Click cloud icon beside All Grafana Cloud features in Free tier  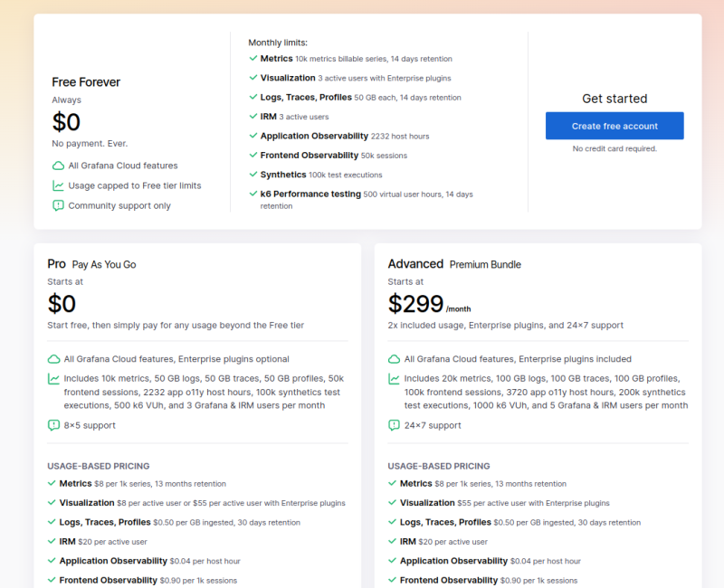point(59,166)
